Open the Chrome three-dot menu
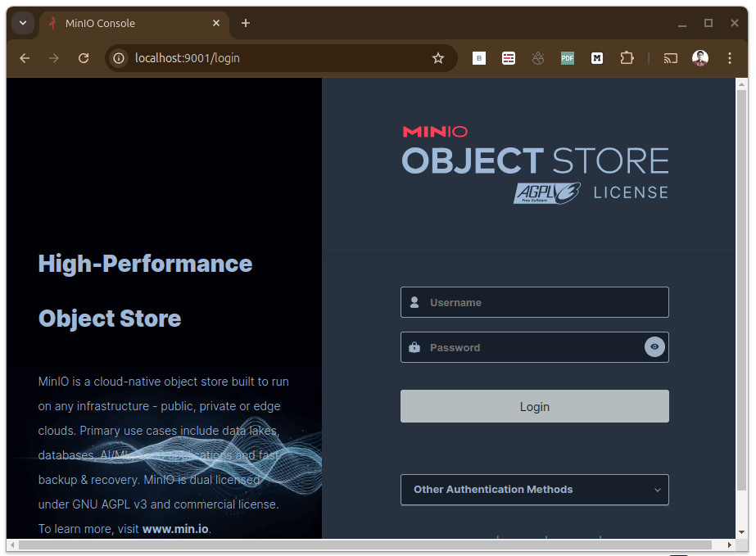756x556 pixels. [x=730, y=58]
